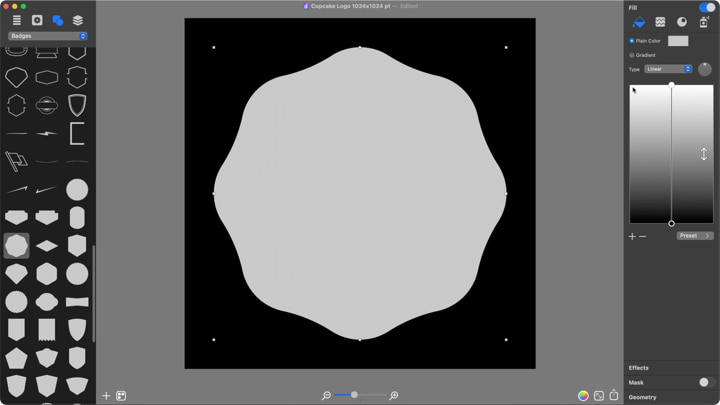Click the wavy badge shape on canvas
Viewport: 720px width, 405px height.
(360, 193)
